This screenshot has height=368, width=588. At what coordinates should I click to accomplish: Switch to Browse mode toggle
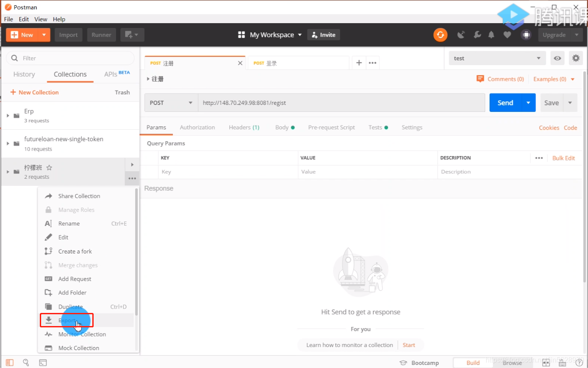[x=512, y=363]
